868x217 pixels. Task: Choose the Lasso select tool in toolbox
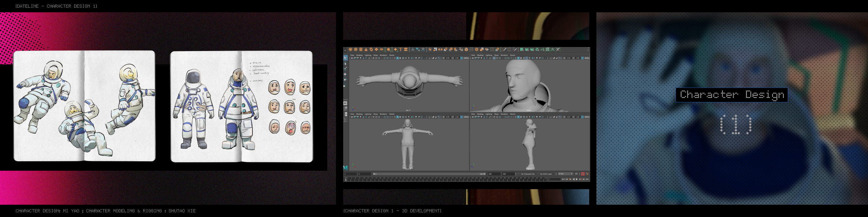[345, 63]
